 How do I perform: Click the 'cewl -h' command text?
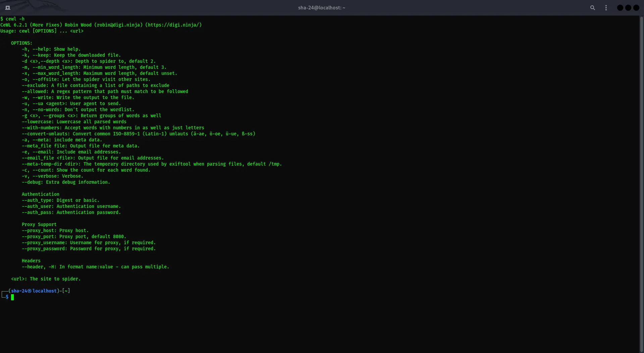point(15,19)
